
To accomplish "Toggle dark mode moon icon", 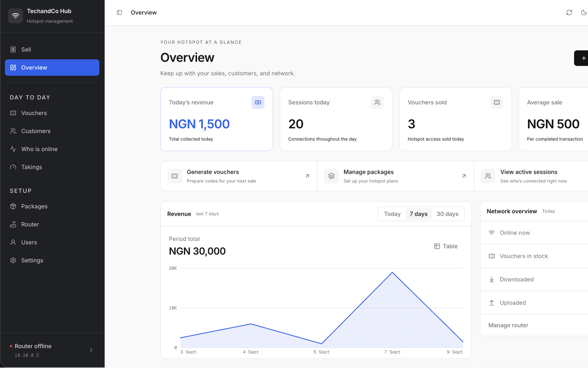I will tap(584, 13).
